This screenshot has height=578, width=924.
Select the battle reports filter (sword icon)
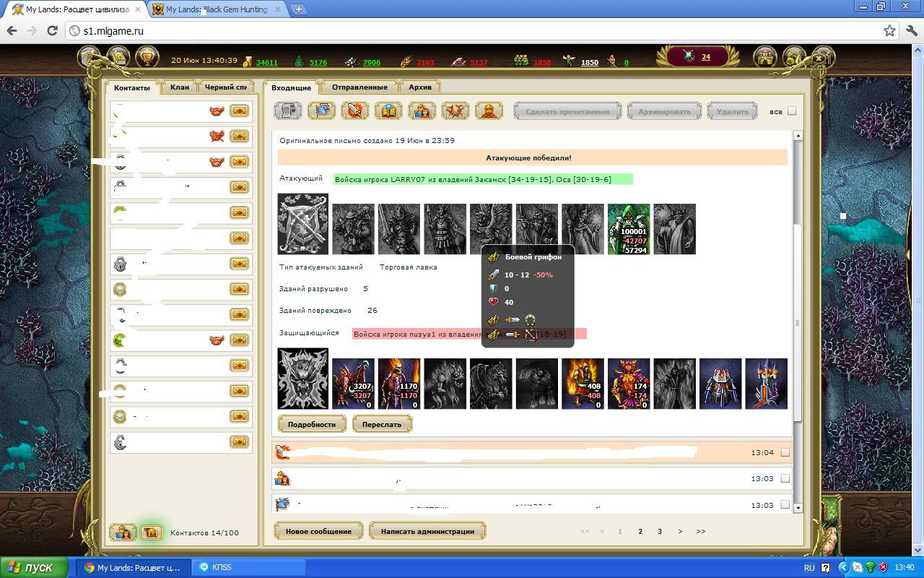(x=354, y=111)
